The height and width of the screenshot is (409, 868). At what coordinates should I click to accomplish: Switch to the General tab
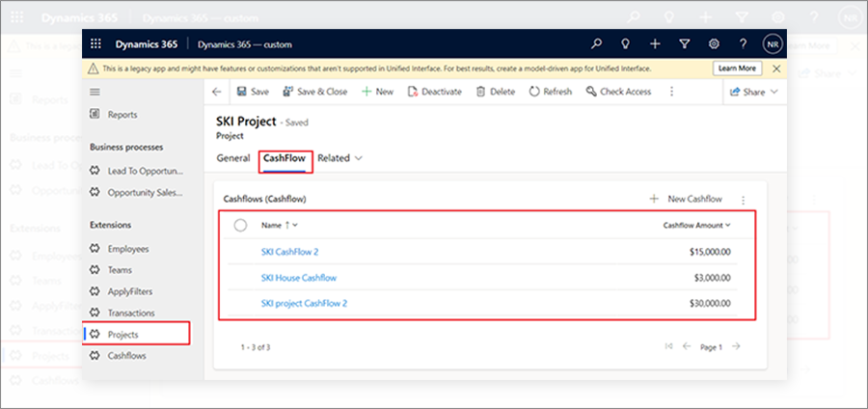(x=233, y=158)
